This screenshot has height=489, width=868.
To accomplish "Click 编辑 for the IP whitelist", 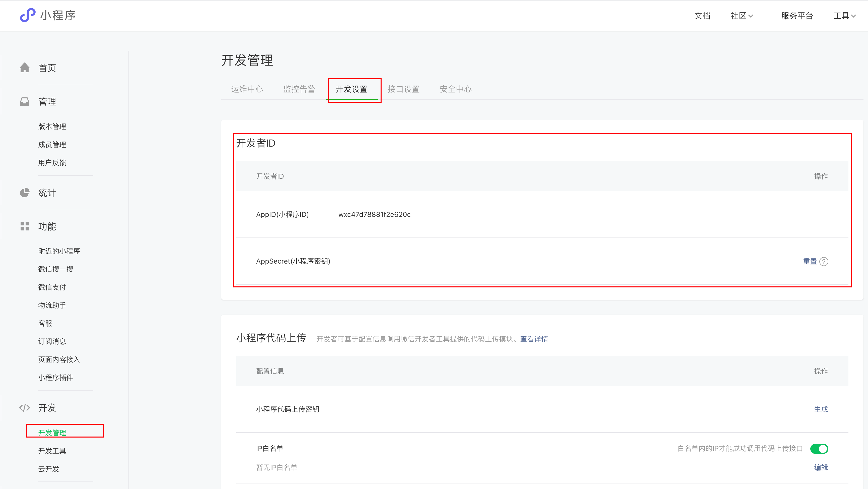I will tap(821, 467).
